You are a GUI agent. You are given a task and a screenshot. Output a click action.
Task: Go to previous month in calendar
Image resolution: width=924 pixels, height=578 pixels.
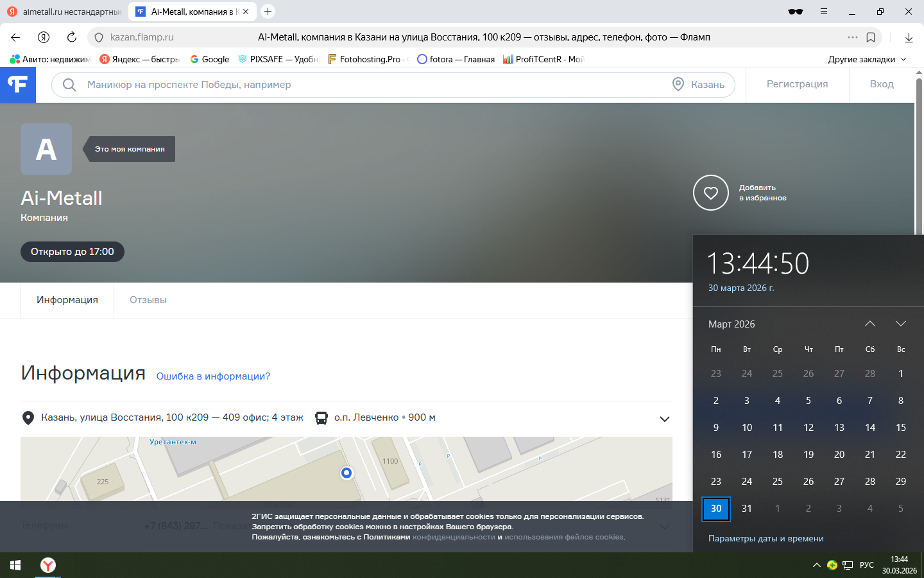(870, 324)
